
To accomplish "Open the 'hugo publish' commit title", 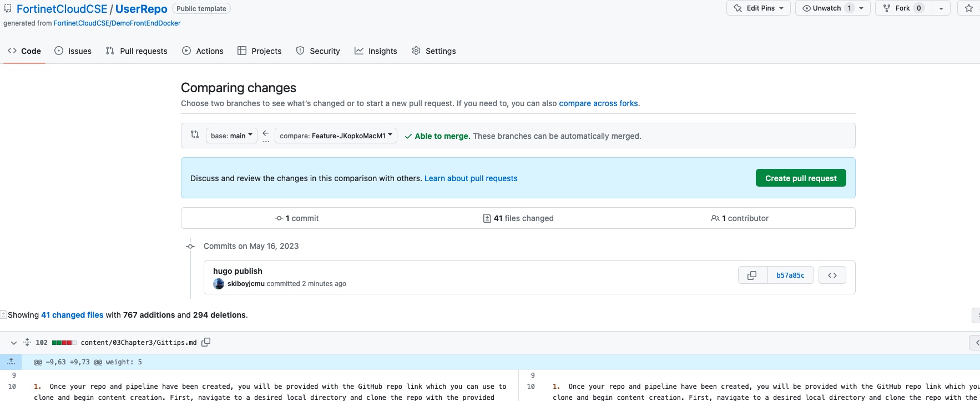I will pyautogui.click(x=238, y=271).
